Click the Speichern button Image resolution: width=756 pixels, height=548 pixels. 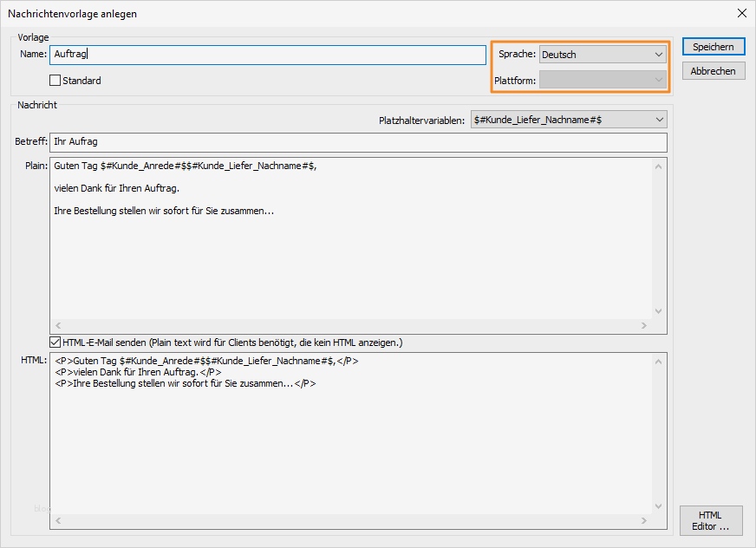pyautogui.click(x=713, y=46)
